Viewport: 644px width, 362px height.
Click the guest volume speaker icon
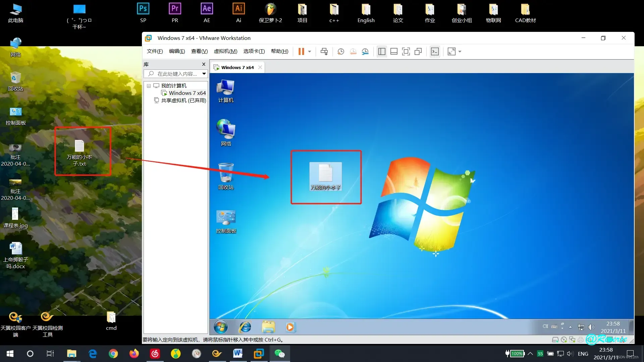pyautogui.click(x=591, y=327)
